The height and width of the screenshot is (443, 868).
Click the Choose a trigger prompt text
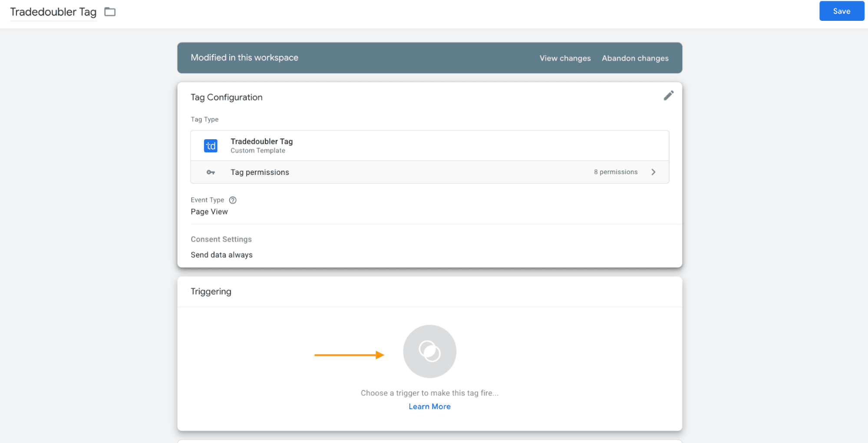tap(429, 393)
